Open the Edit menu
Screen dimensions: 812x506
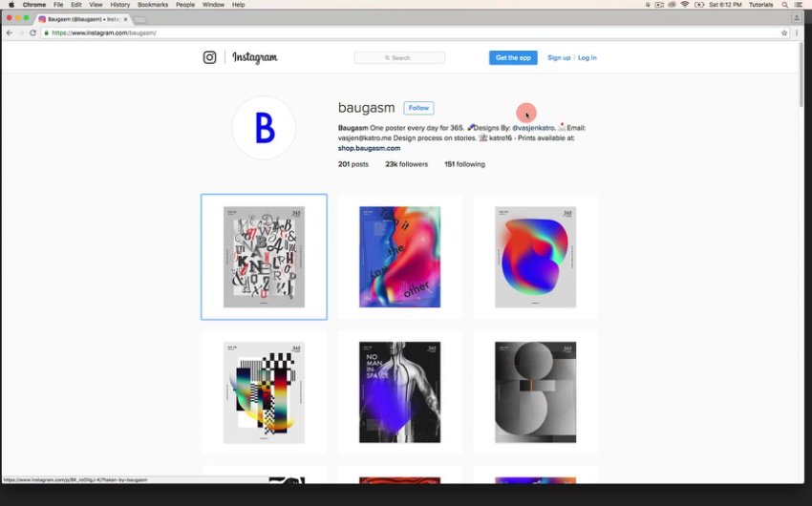point(76,5)
